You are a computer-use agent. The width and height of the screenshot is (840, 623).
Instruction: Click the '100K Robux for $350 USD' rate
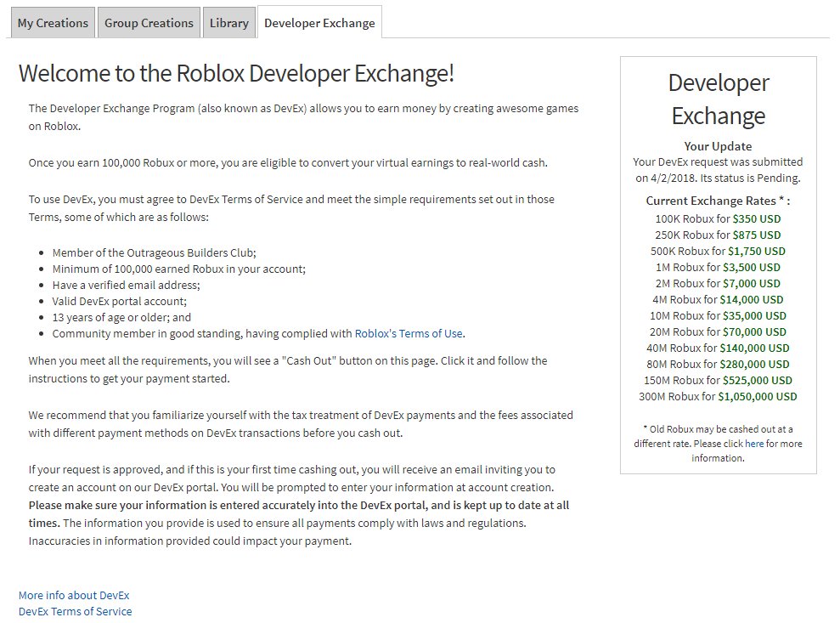[718, 218]
